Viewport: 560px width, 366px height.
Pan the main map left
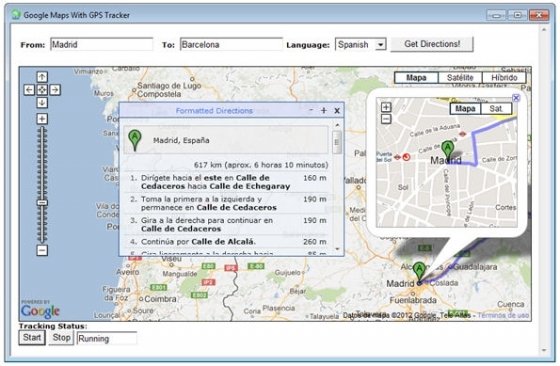(29, 90)
